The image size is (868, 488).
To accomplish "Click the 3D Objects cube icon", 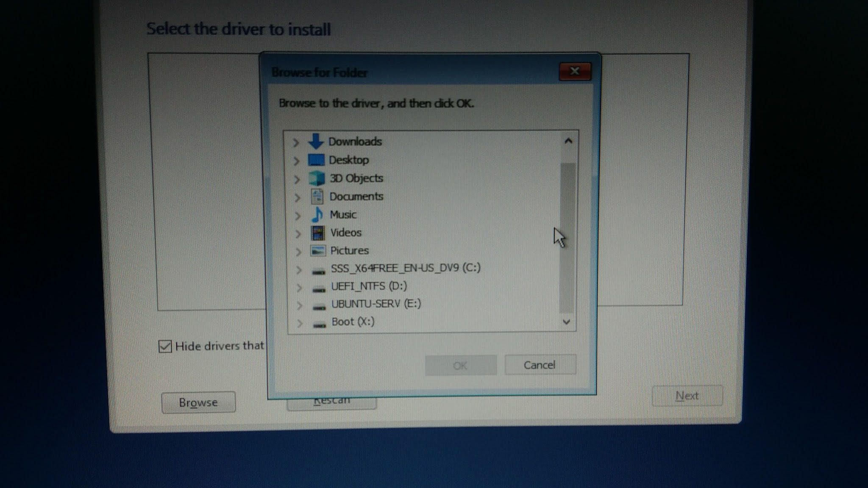I will click(317, 178).
